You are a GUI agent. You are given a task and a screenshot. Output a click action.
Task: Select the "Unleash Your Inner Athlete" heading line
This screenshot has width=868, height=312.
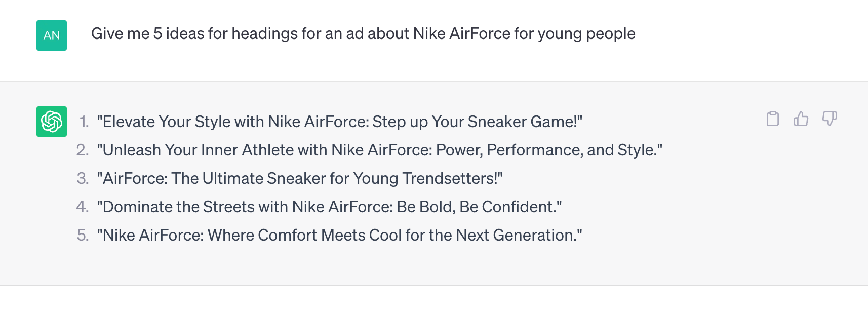tap(380, 150)
